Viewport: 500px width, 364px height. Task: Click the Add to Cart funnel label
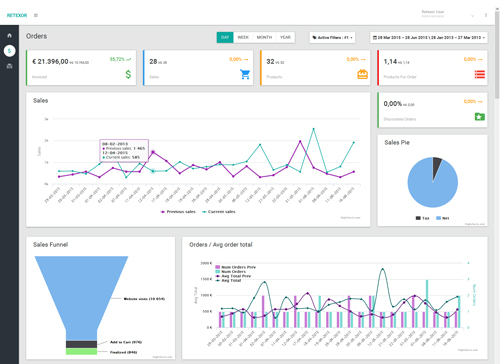[126, 342]
